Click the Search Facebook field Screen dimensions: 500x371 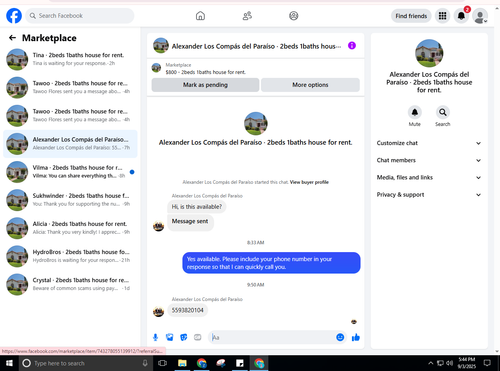[x=80, y=16]
